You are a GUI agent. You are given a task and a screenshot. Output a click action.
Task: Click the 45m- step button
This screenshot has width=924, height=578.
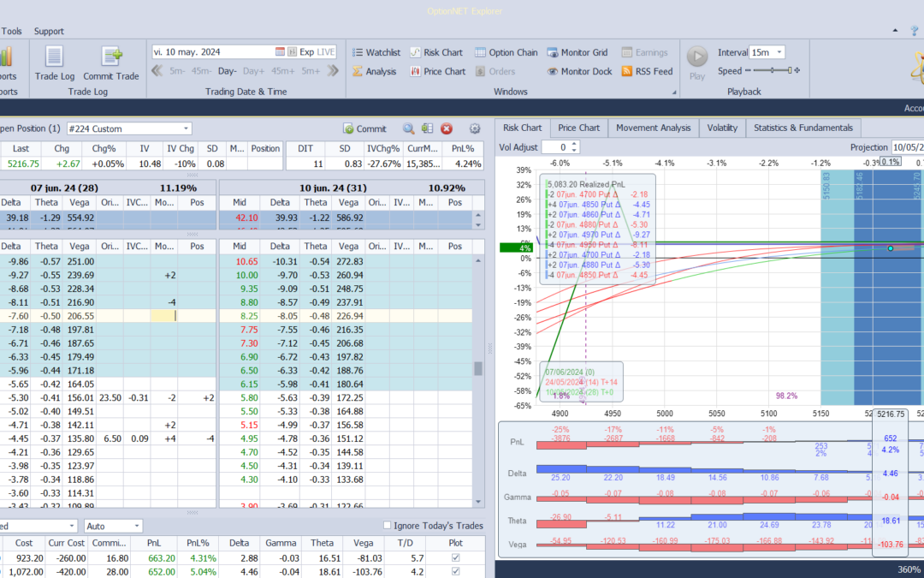pyautogui.click(x=202, y=71)
